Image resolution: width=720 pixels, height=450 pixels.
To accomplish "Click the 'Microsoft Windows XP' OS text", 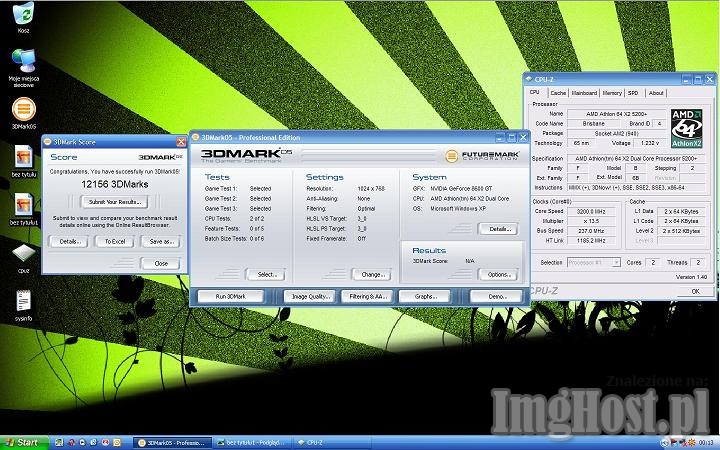I will point(458,208).
